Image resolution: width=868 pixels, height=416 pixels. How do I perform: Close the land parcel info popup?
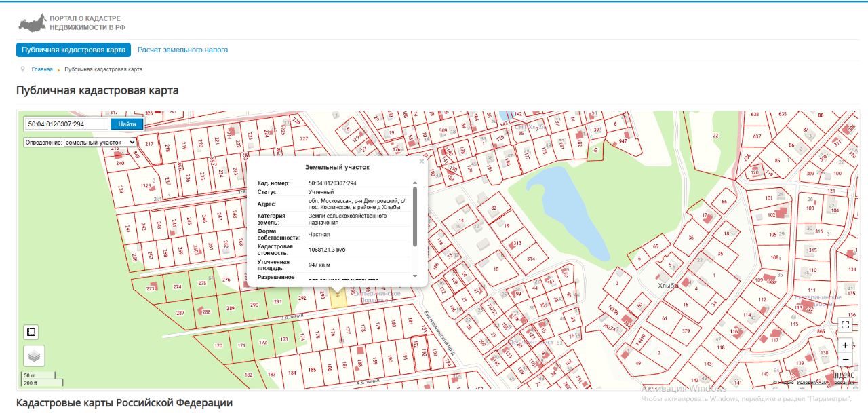tap(422, 162)
